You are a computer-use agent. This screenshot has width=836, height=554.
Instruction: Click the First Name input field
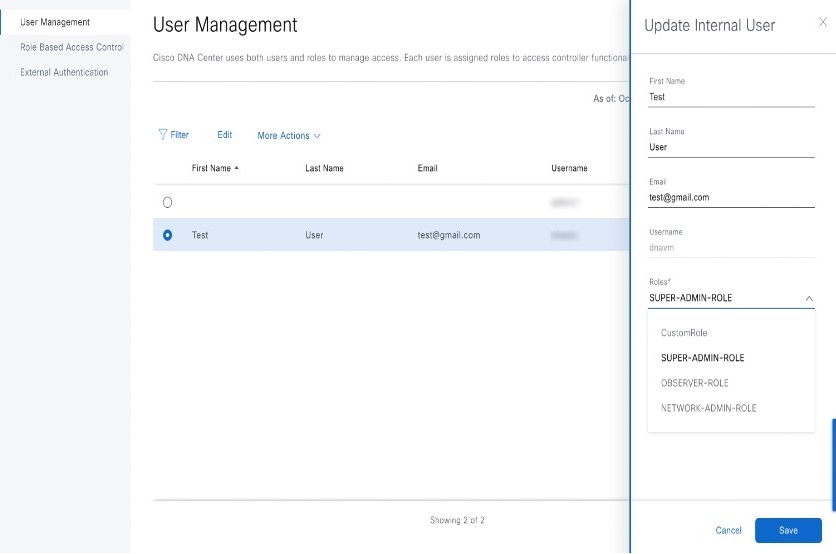[x=731, y=97]
